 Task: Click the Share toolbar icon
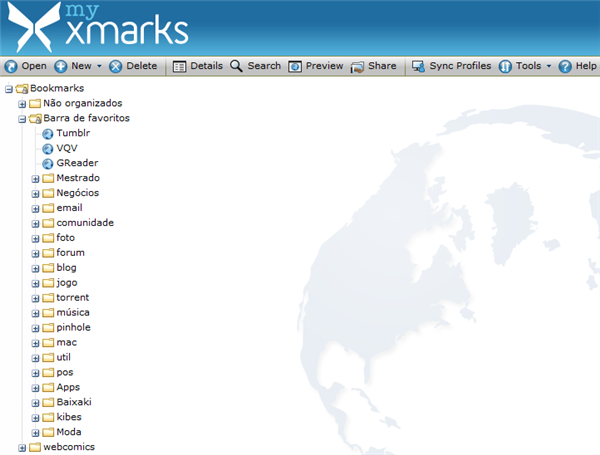click(357, 67)
